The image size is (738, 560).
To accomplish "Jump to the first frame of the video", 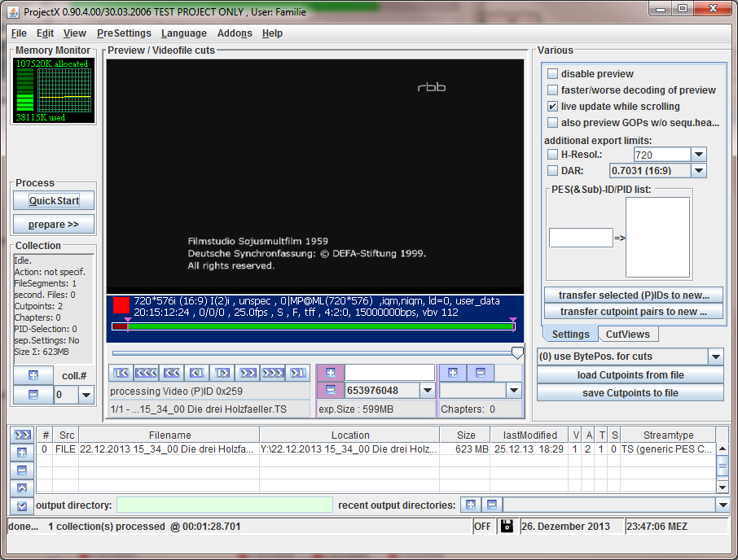I will pos(121,373).
